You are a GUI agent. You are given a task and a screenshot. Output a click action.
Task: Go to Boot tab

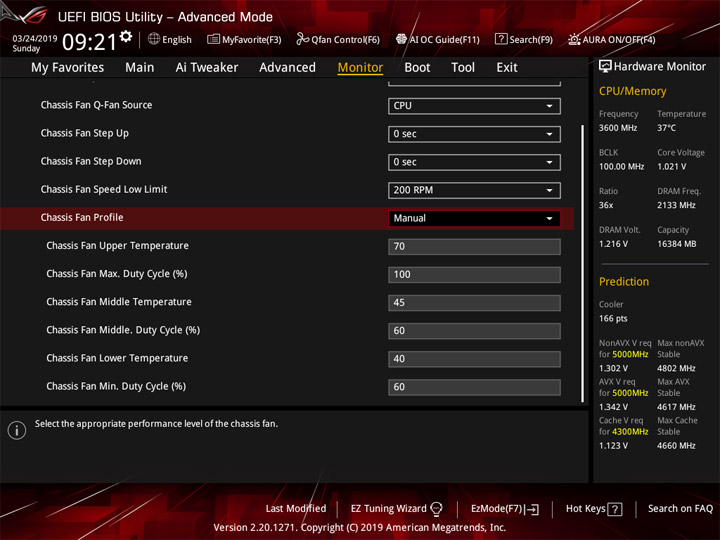pos(417,68)
